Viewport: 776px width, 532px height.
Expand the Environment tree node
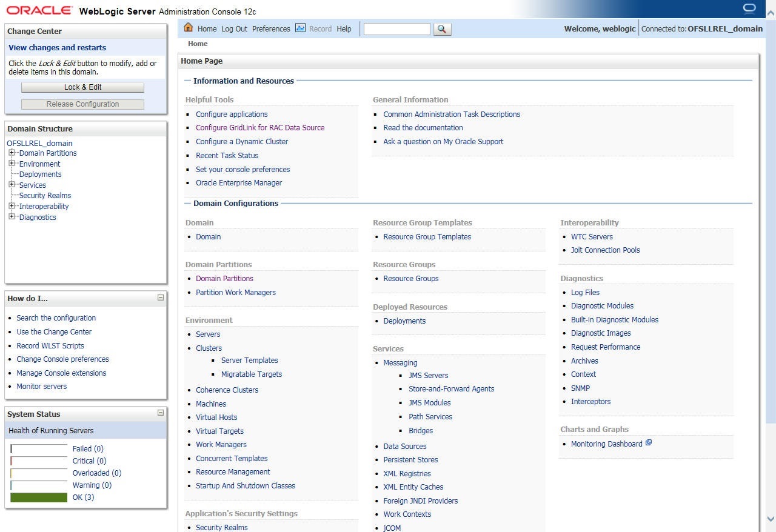[x=12, y=164]
